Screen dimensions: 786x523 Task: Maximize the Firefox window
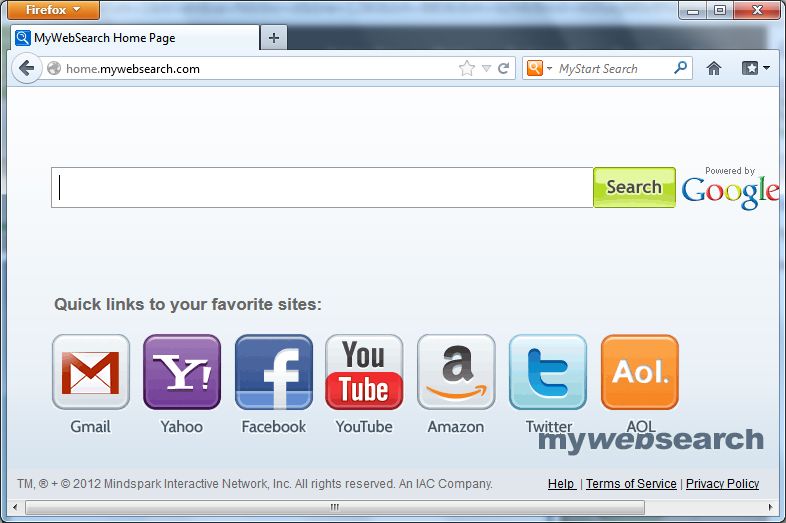pyautogui.click(x=720, y=10)
